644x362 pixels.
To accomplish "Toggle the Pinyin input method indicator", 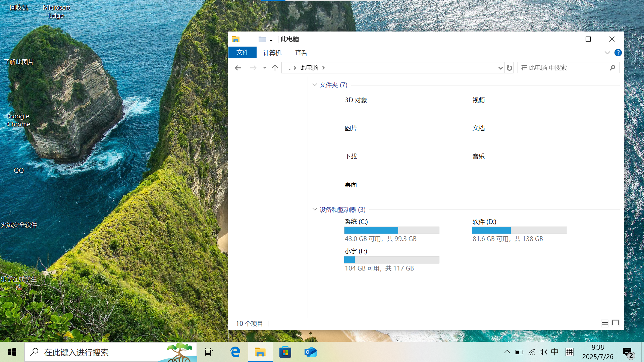I will point(570,352).
